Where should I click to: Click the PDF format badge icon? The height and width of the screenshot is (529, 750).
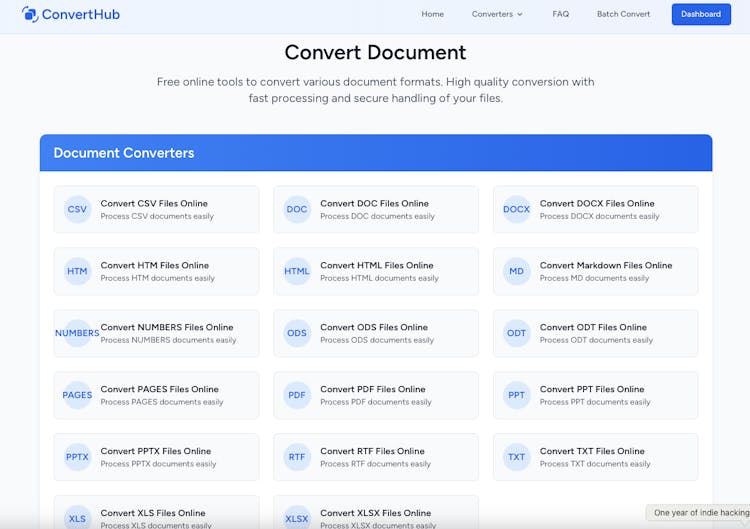click(x=297, y=395)
